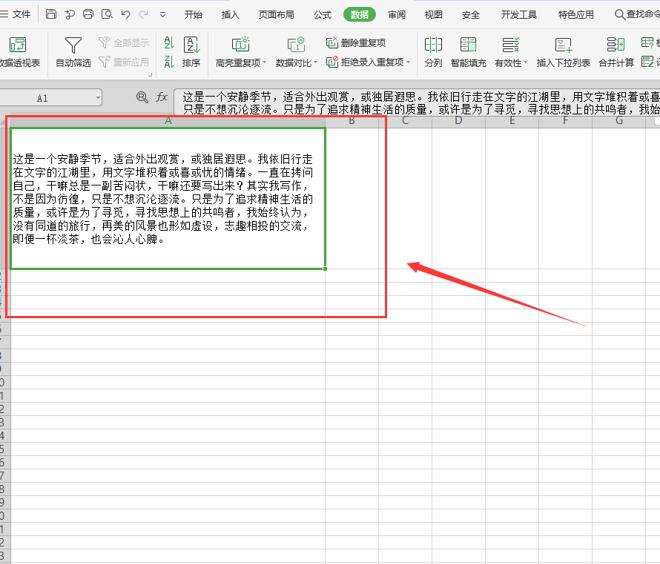Image resolution: width=660 pixels, height=564 pixels.
Task: Click the 高亮重复项 icon
Action: tap(241, 44)
